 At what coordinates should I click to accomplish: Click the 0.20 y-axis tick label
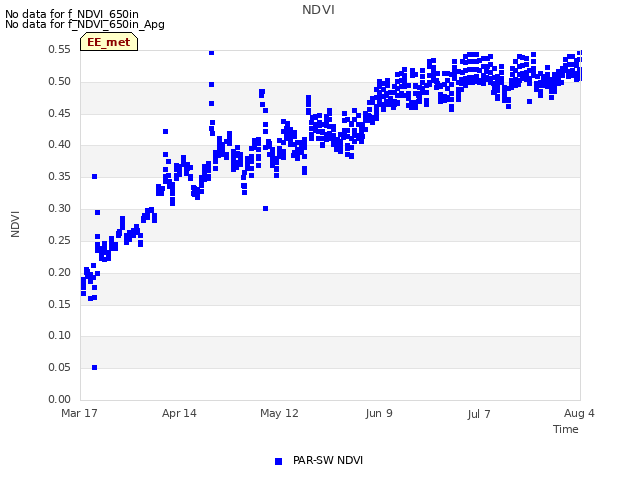point(59,272)
